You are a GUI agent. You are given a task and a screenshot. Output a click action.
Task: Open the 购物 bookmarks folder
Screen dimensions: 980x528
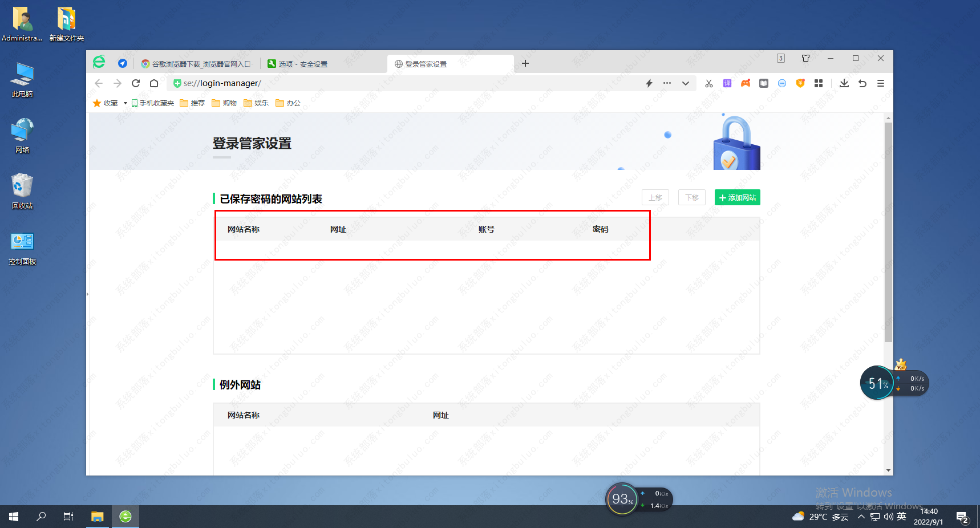coord(224,103)
